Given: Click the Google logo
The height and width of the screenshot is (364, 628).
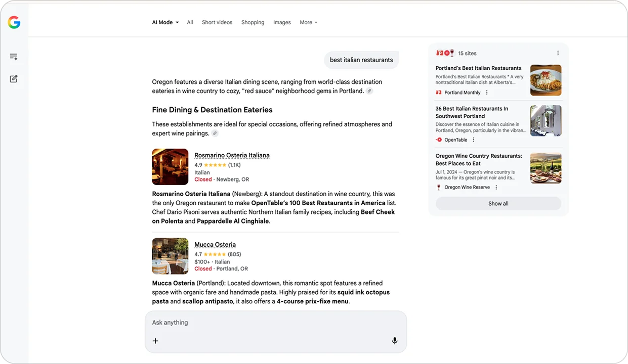Looking at the screenshot, I should click(x=14, y=22).
